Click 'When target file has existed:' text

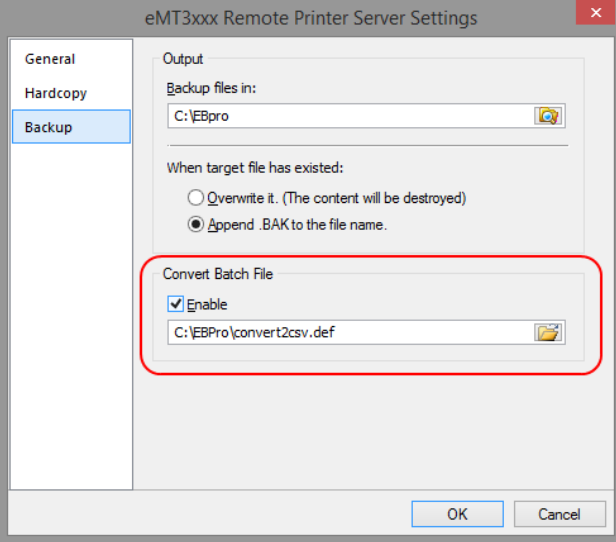coord(255,168)
